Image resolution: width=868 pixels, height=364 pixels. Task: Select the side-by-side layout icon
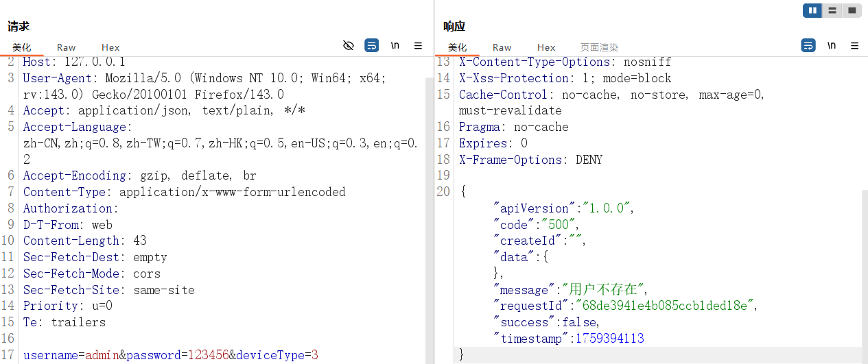point(813,10)
